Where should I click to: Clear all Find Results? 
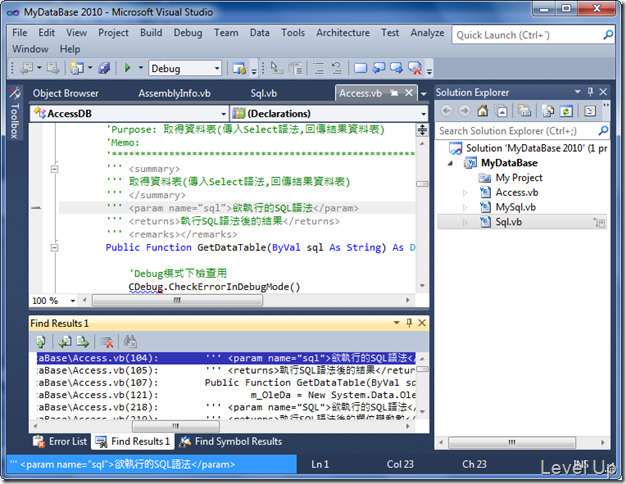click(107, 342)
